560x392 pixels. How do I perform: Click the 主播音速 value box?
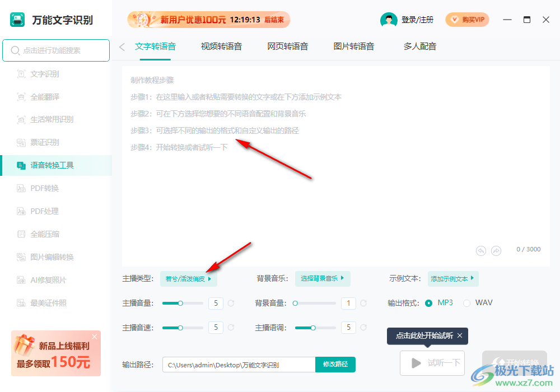(216, 328)
